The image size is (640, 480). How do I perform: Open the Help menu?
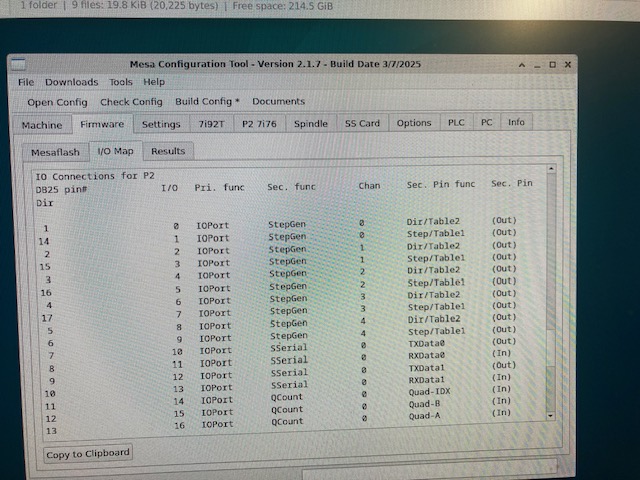[x=154, y=82]
